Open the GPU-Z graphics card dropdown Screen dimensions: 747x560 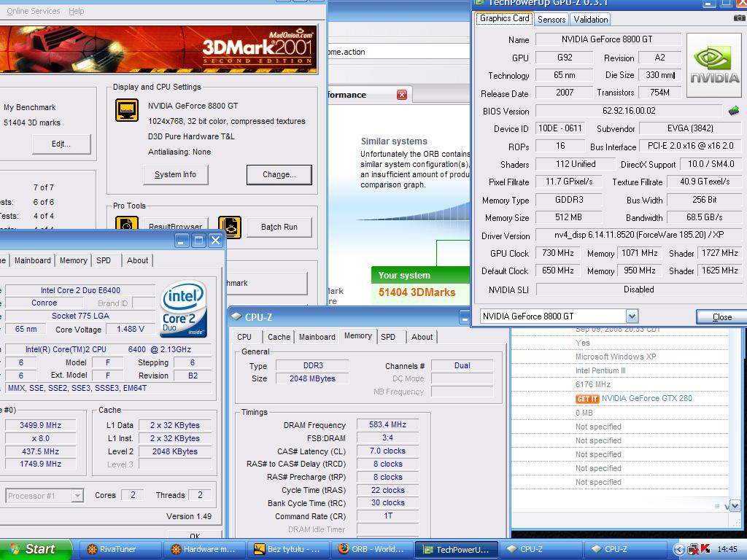(x=632, y=316)
